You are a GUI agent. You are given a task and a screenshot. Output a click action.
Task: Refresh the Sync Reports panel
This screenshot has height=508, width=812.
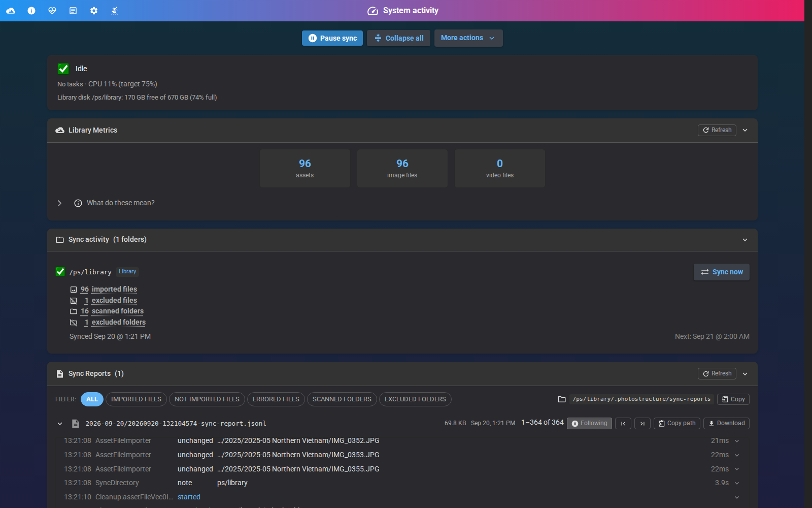tap(717, 373)
